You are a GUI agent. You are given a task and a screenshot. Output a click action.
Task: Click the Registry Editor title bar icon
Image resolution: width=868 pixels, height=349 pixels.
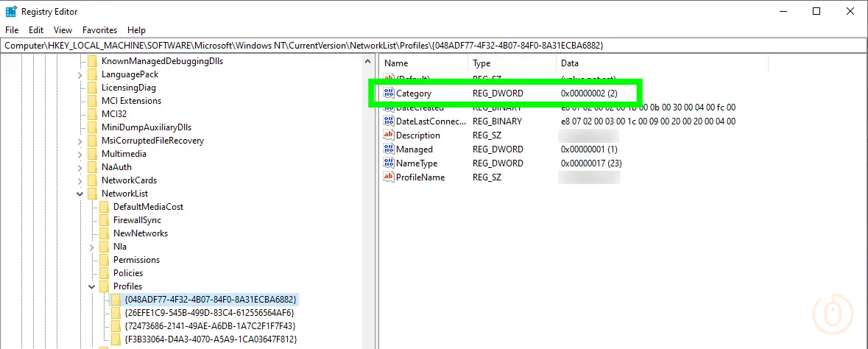[11, 12]
